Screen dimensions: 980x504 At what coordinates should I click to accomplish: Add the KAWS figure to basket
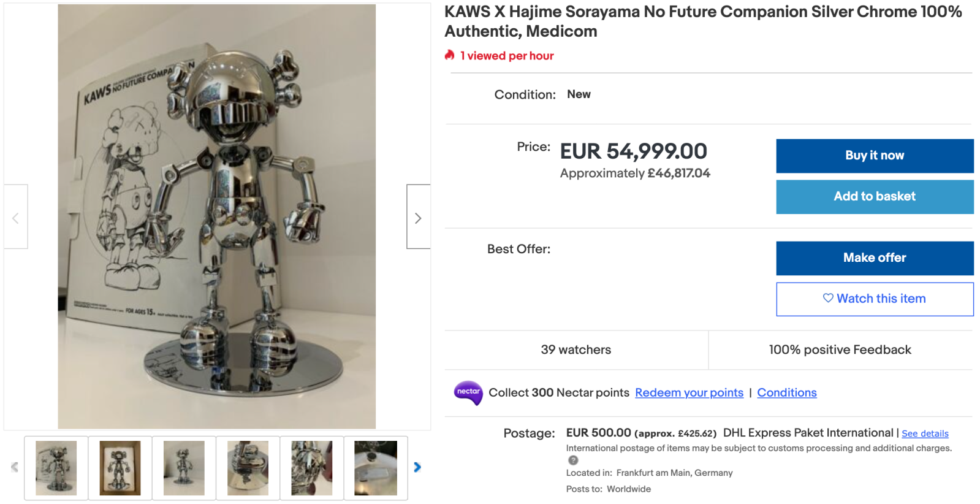(x=874, y=197)
